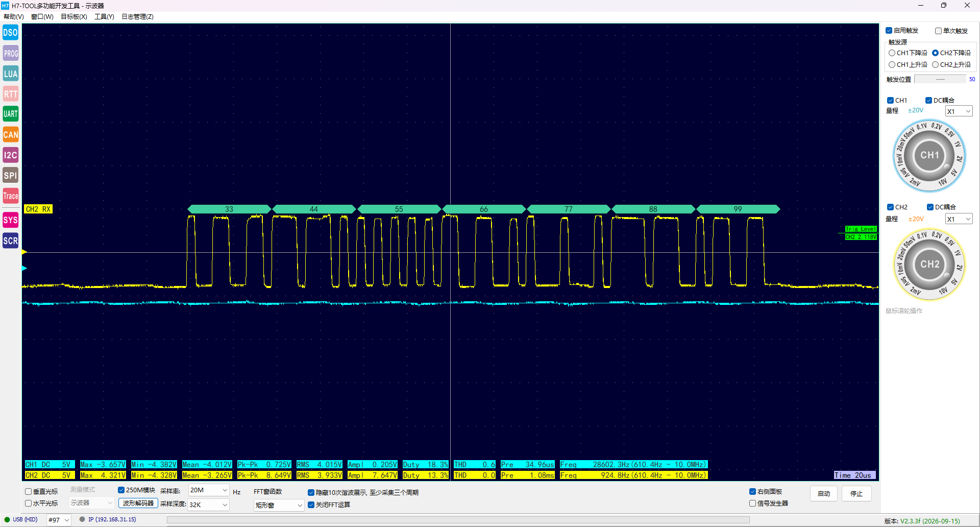The image size is (980, 527).
Task: Select decoded byte 33 label
Action: pyautogui.click(x=229, y=209)
